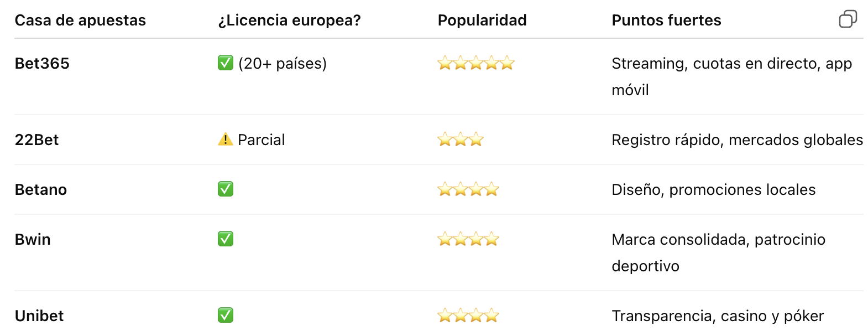
Task: Click the ¿Licencia europea? column header
Action: pos(289,20)
